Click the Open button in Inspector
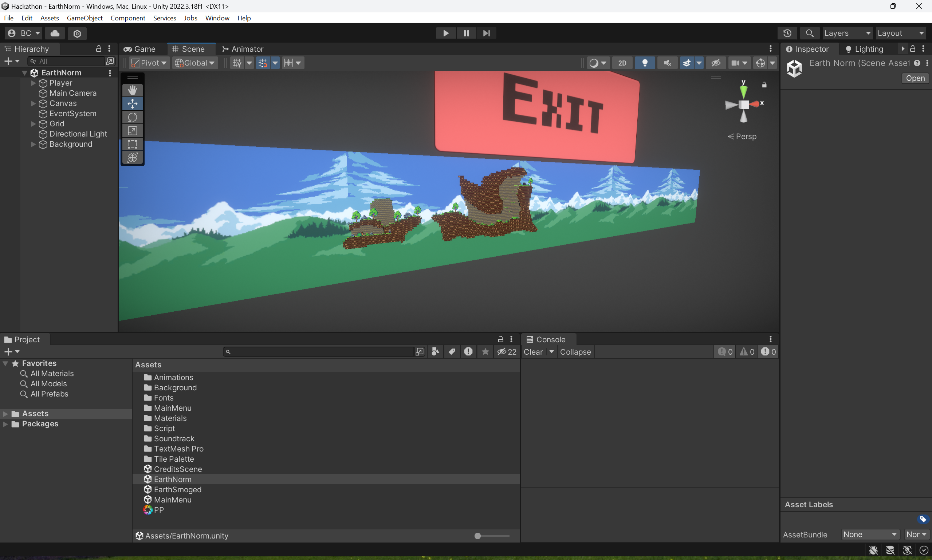Image resolution: width=932 pixels, height=560 pixels. [915, 78]
